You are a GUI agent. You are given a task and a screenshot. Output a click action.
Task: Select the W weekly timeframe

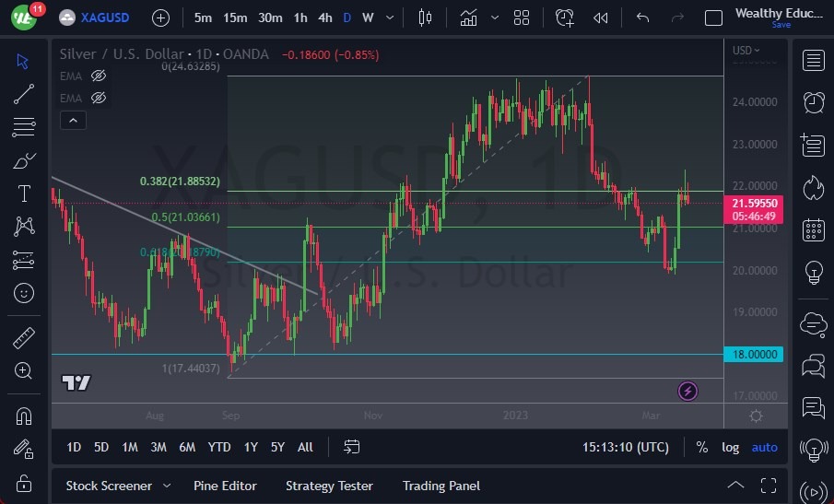368,18
